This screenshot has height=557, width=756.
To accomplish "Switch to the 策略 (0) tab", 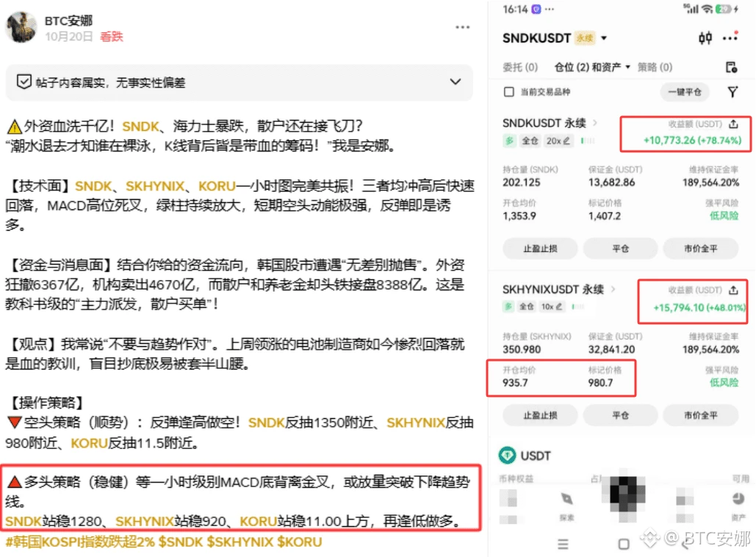I will 655,67.
